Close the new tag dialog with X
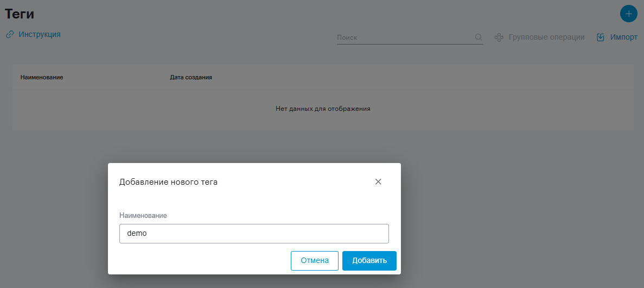 click(378, 182)
